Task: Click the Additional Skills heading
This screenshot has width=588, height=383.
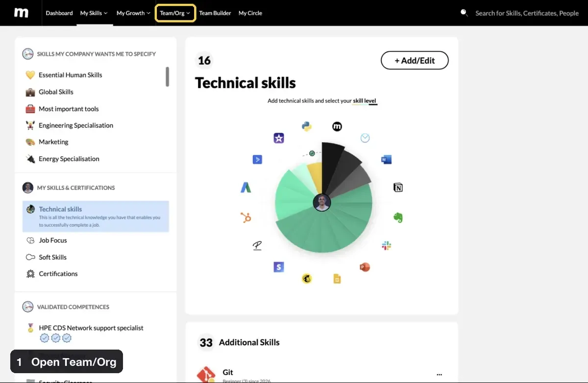Action: pos(249,342)
